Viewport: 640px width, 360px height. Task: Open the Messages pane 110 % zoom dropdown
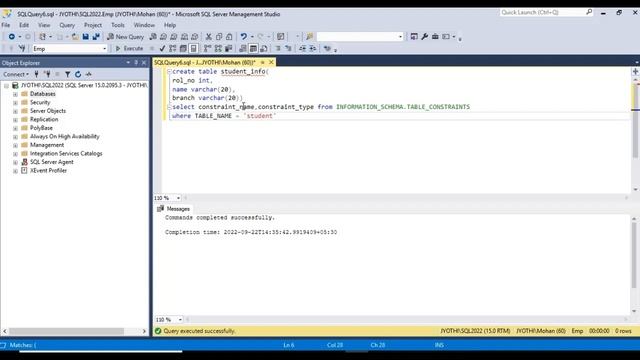(x=180, y=320)
